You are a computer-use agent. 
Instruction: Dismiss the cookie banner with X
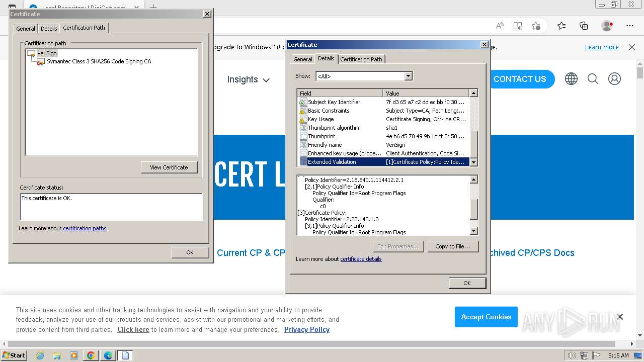[x=620, y=317]
